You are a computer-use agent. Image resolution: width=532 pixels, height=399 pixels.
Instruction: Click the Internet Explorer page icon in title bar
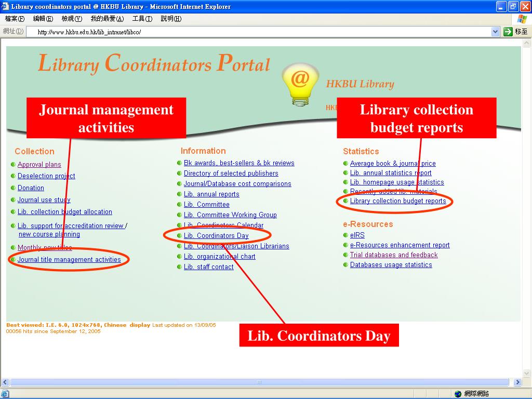[5, 6]
